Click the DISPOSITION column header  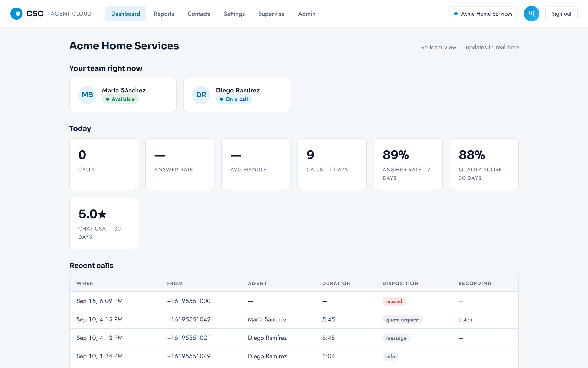pos(400,283)
